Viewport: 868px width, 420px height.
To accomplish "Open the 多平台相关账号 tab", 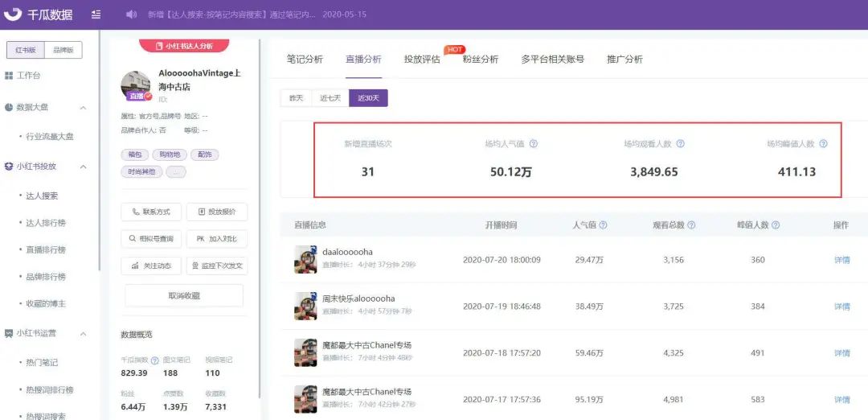I will pyautogui.click(x=552, y=60).
